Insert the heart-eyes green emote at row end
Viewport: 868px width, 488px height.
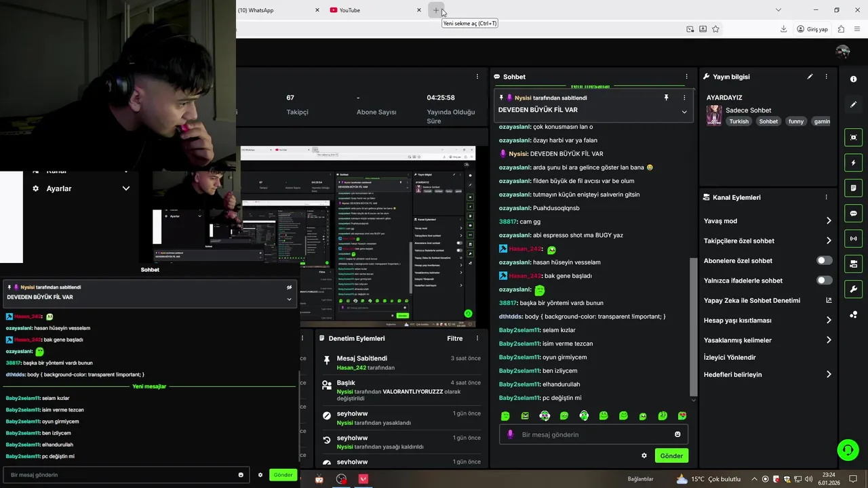point(682,416)
